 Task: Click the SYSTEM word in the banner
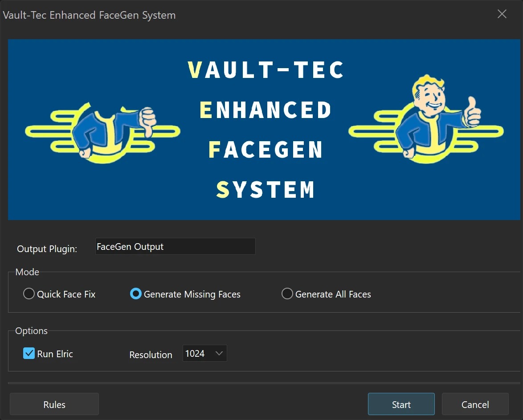[x=266, y=189]
